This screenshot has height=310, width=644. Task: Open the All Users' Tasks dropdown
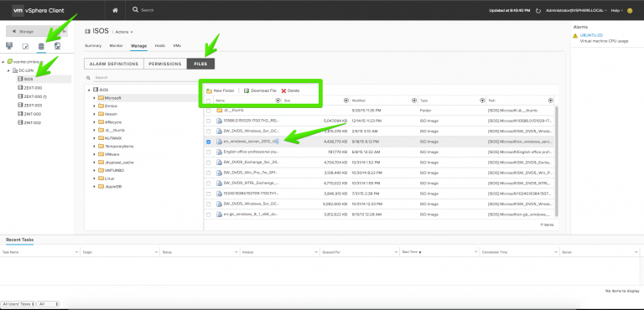[18, 304]
